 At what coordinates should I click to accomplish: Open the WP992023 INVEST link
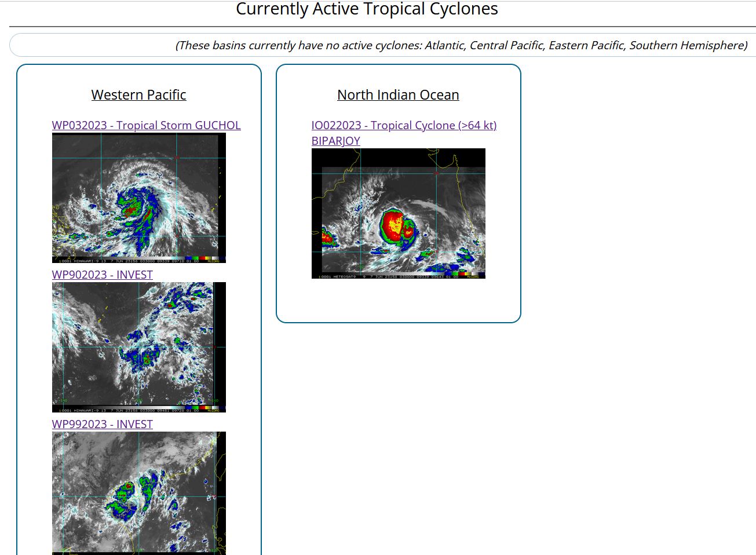coord(102,424)
